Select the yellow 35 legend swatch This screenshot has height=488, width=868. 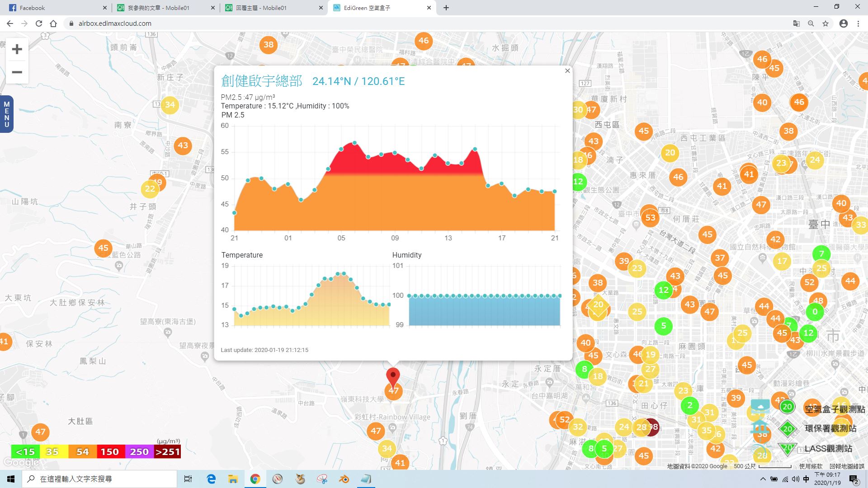(x=54, y=452)
